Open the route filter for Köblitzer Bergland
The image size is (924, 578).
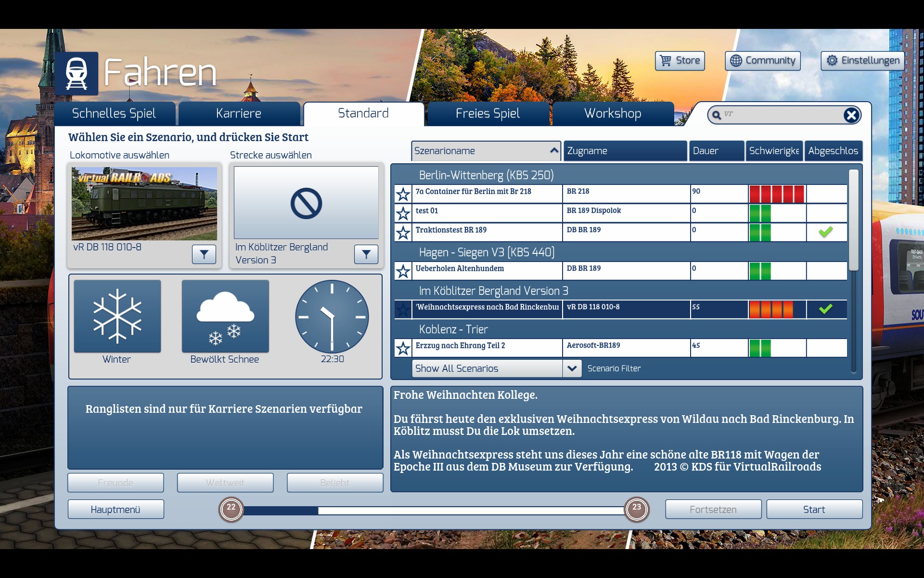[x=366, y=254]
